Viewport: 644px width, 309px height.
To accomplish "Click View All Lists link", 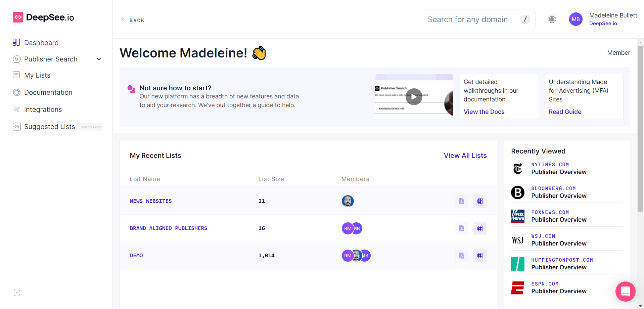I will point(465,156).
